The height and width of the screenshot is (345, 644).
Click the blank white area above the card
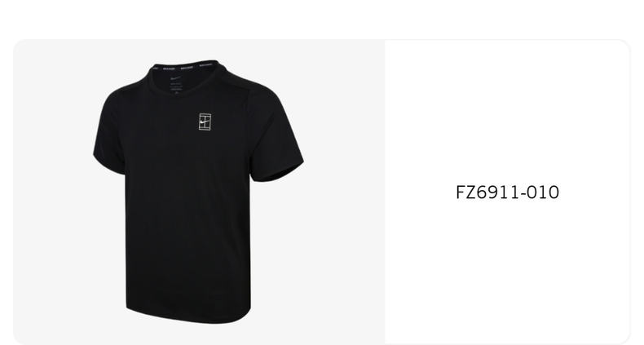[x=322, y=19]
